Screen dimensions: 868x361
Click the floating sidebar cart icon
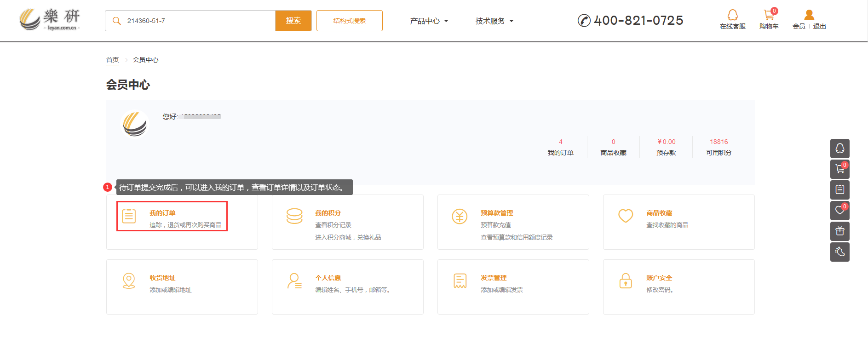(x=839, y=169)
